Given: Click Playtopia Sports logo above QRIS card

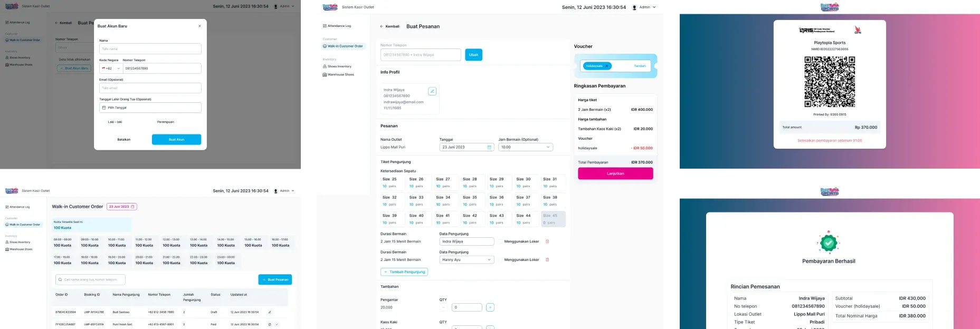Looking at the screenshot, I should 830,7.
